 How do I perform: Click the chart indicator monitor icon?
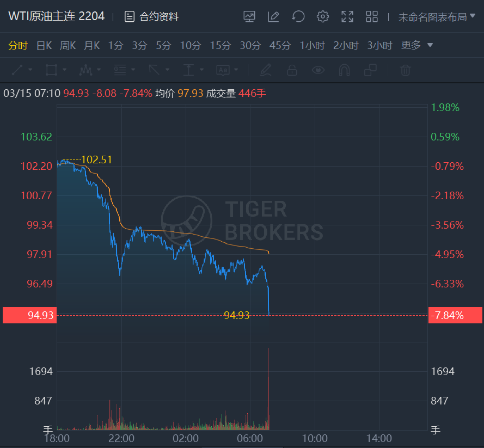point(249,17)
